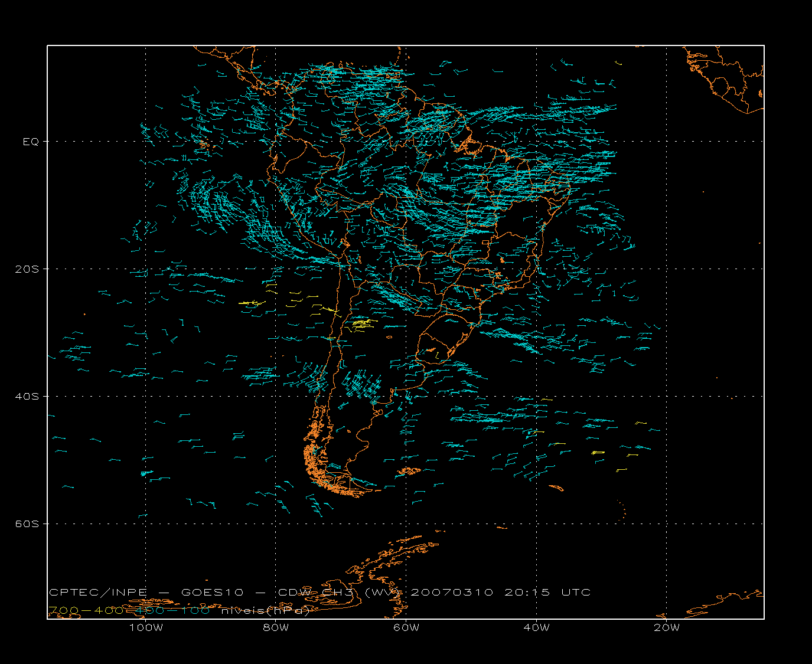
Task: Click the 20S latitude label
Action: point(27,269)
